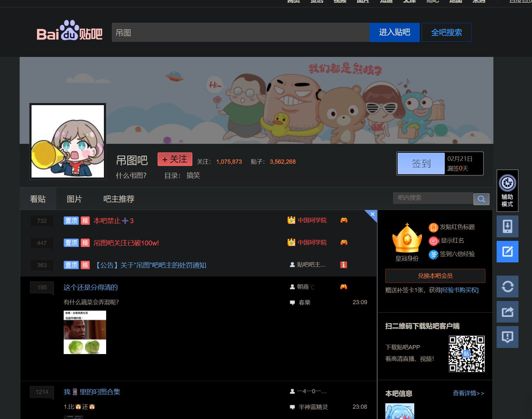
Task: Close the pinned posts corner X
Action: point(372,214)
